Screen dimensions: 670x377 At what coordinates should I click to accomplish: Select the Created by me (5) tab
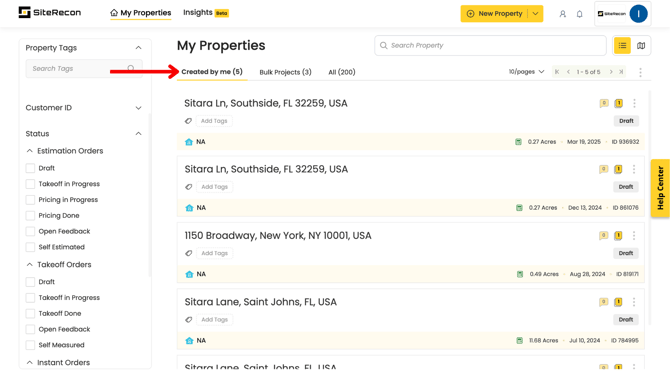click(x=212, y=72)
